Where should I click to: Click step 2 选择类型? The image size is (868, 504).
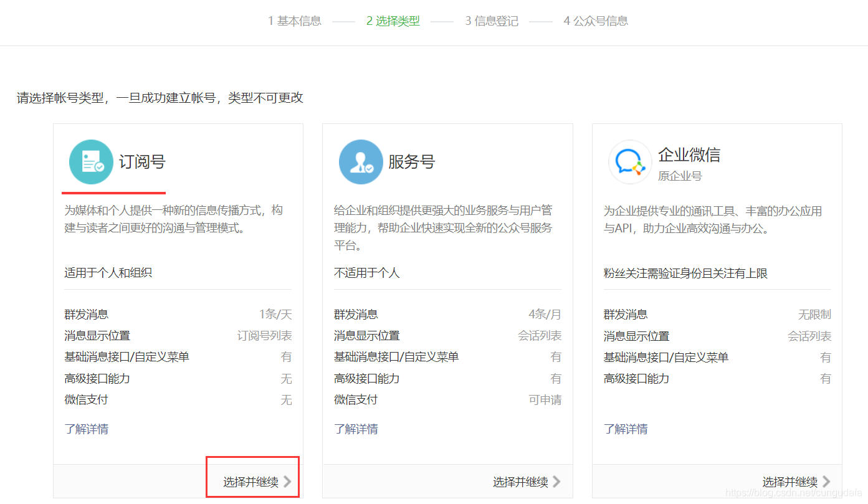[393, 21]
